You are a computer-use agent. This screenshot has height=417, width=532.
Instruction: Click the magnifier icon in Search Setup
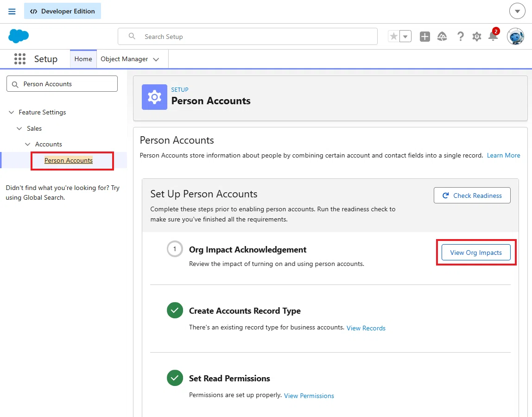tap(132, 36)
